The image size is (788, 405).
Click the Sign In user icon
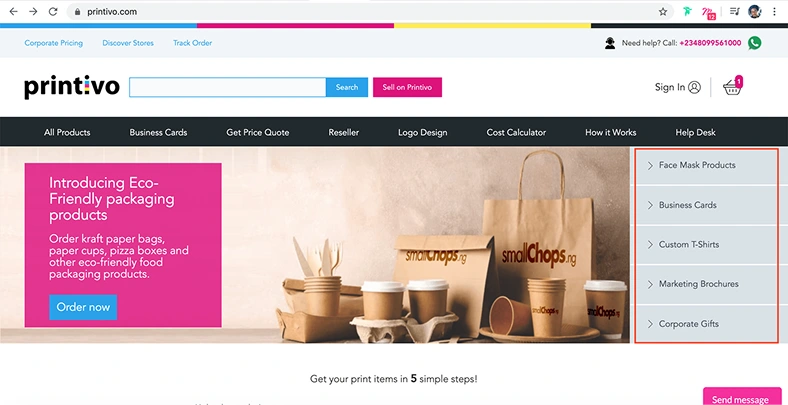[695, 87]
